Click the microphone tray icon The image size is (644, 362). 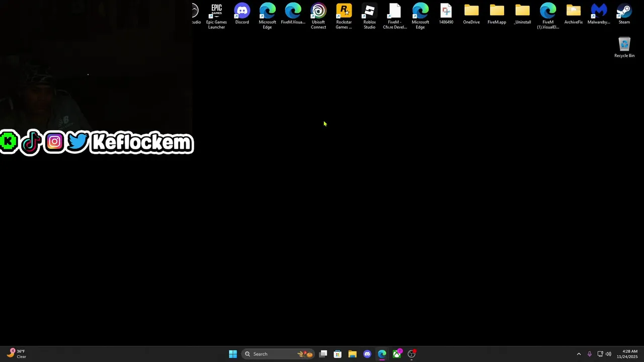coord(590,354)
